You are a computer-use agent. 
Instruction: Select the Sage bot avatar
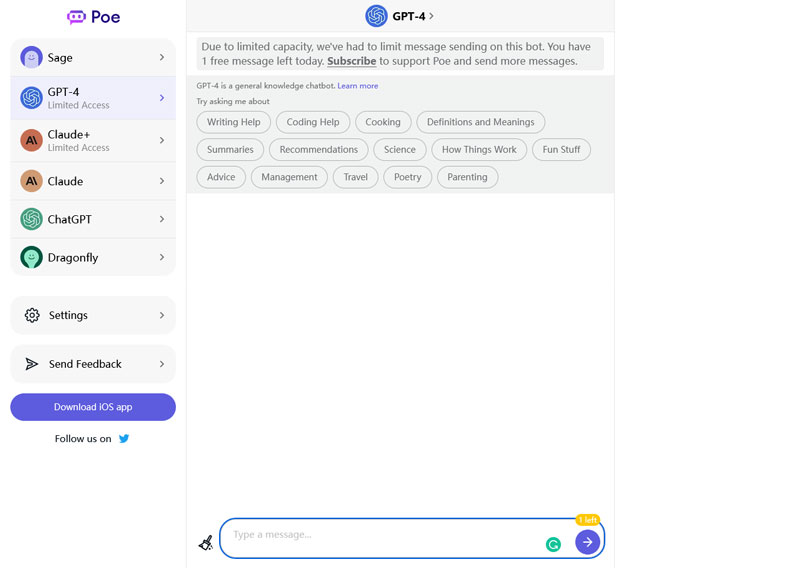[31, 58]
